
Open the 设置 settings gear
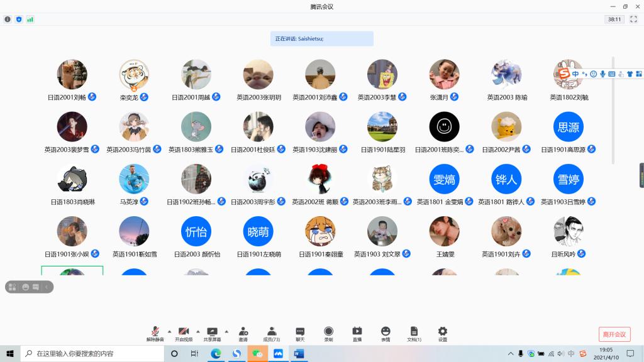click(x=443, y=334)
